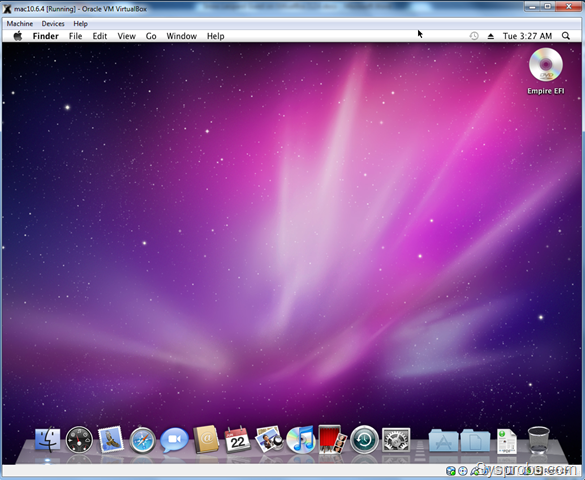Screen dimensions: 585x480
Task: Open VirtualBox Help menu
Action: coord(80,23)
